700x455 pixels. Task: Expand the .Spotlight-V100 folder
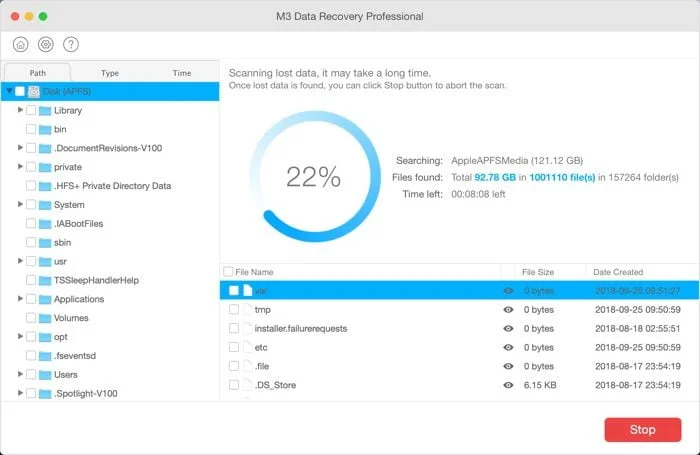click(20, 393)
